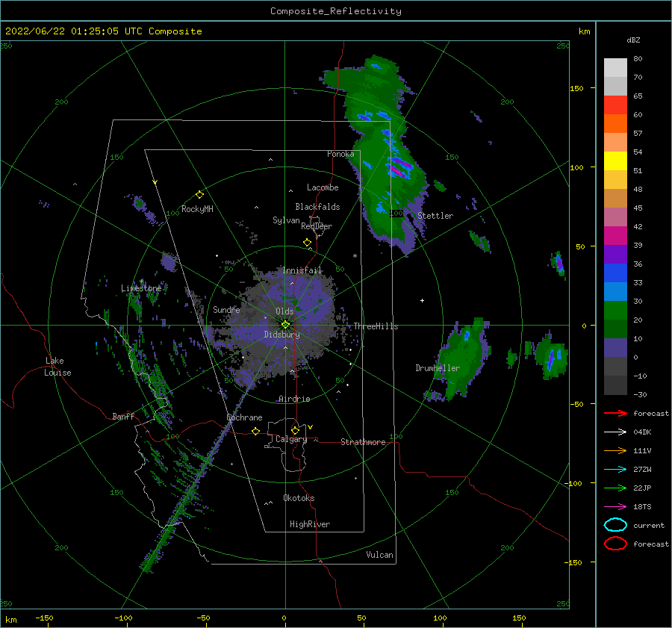Click the Airdrie label

[294, 399]
